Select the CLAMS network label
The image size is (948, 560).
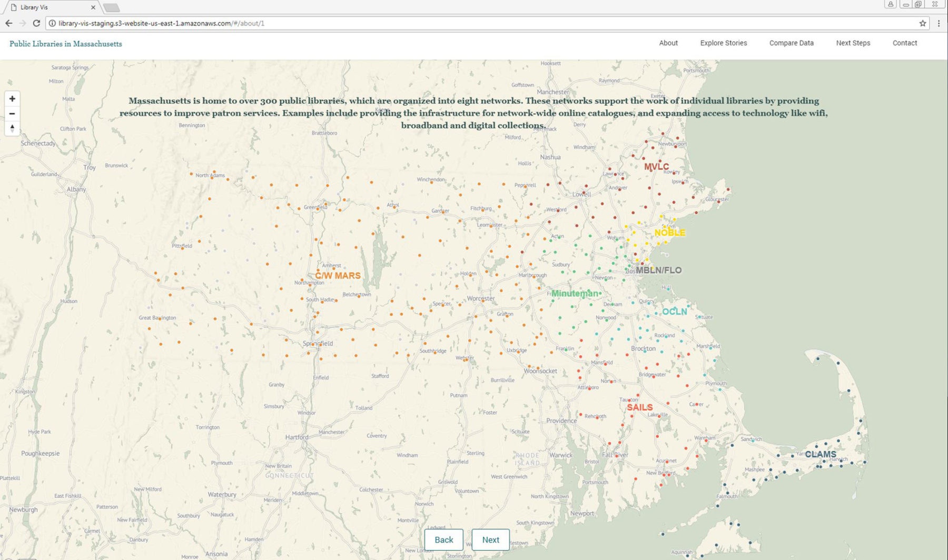[821, 454]
